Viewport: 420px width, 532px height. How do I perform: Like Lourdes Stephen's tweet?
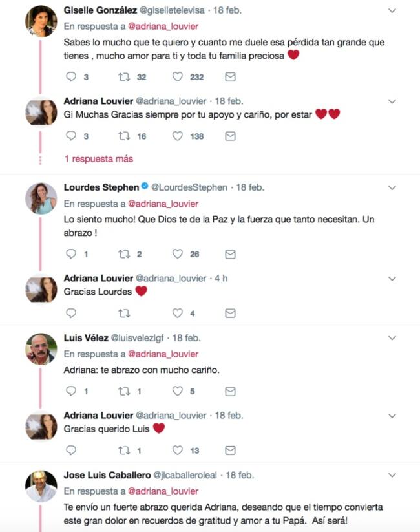click(x=178, y=254)
